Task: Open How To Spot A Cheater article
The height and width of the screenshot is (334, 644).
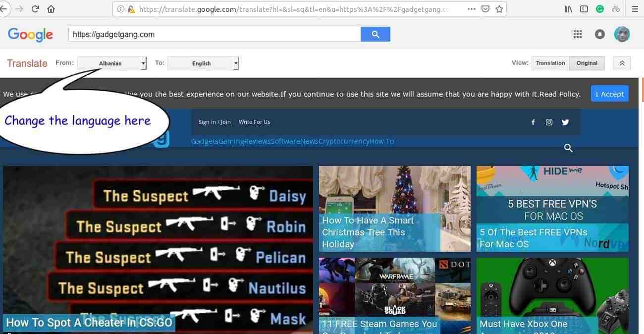Action: tap(89, 323)
